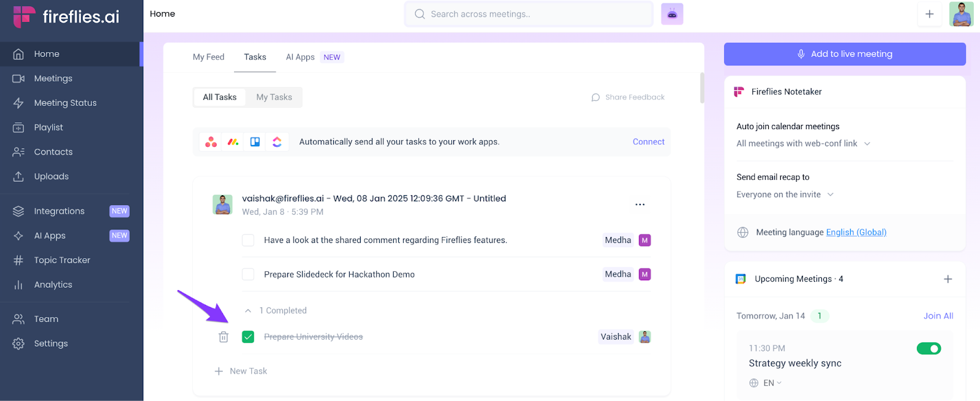The width and height of the screenshot is (980, 401).
Task: Open Uploads in the sidebar
Action: click(x=71, y=176)
